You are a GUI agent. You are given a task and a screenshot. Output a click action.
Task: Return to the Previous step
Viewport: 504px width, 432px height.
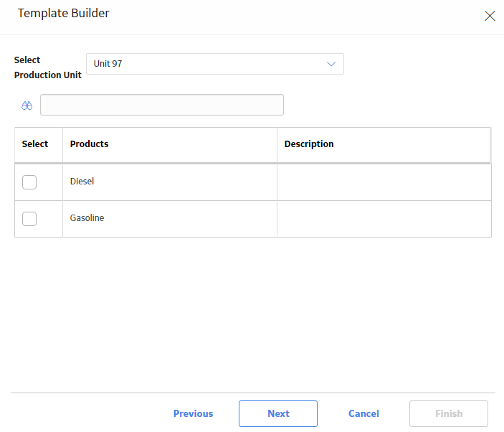(x=193, y=413)
